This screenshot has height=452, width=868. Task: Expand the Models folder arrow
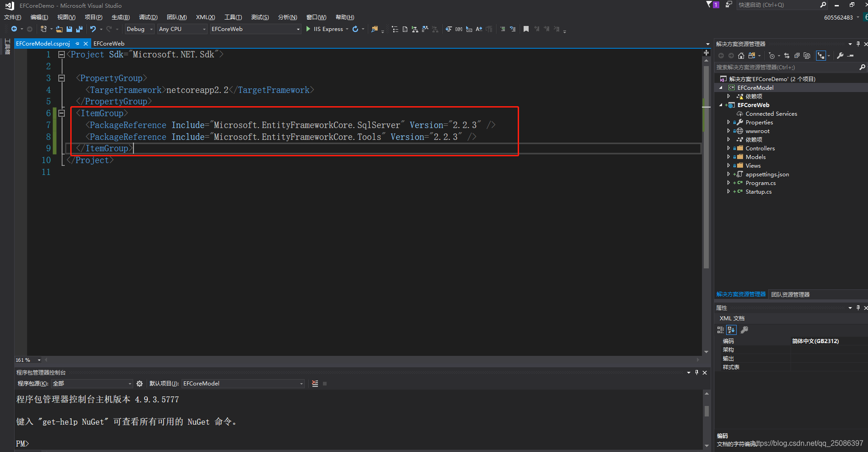[x=728, y=157]
